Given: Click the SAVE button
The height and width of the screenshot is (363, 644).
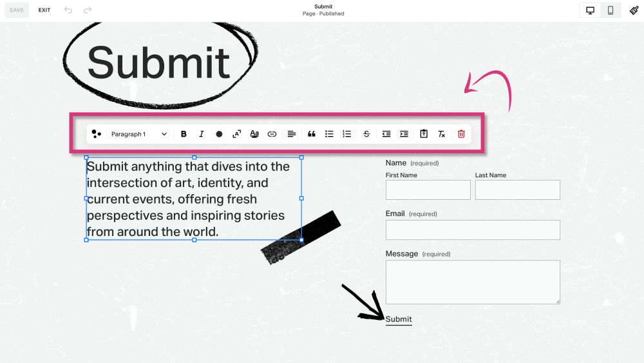Looking at the screenshot, I should (x=17, y=10).
